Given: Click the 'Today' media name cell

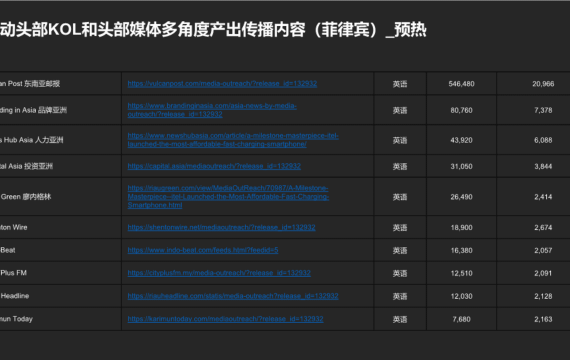Looking at the screenshot, I should tap(60, 319).
